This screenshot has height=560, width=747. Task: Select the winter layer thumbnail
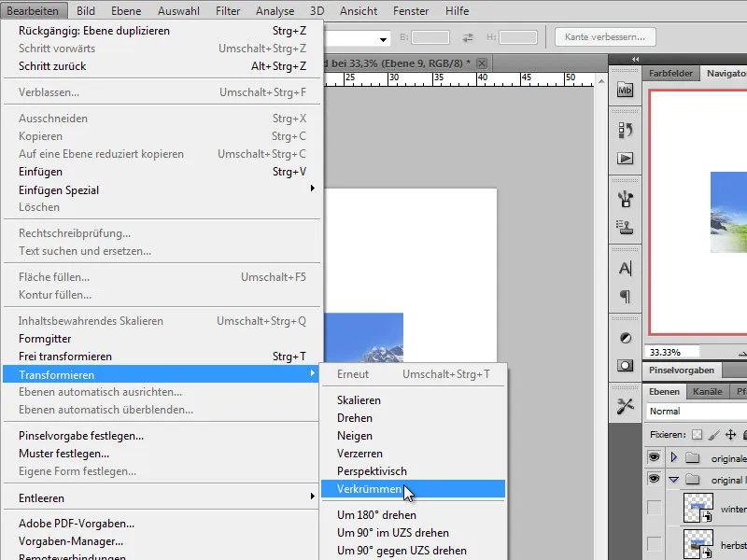click(x=698, y=508)
